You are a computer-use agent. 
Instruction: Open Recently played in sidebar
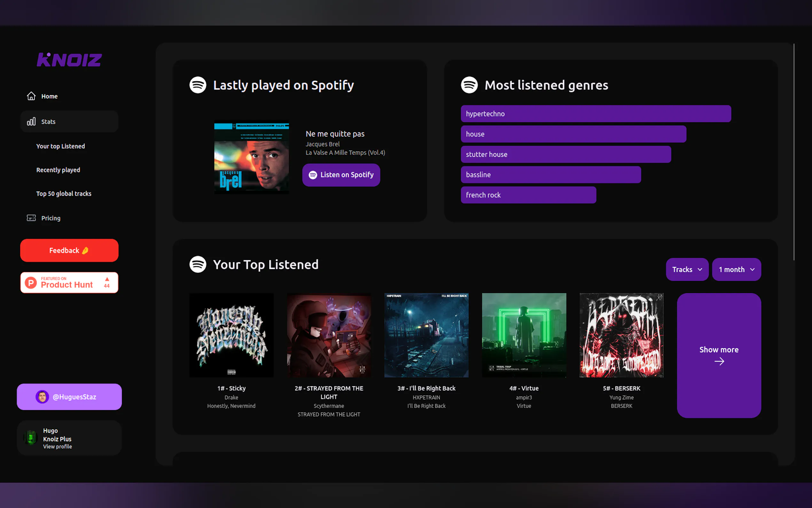58,170
